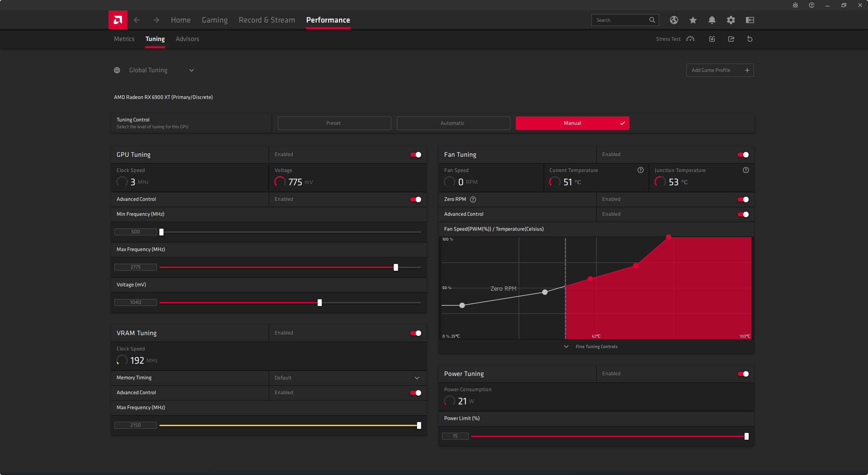Open notifications bell icon

pos(712,20)
